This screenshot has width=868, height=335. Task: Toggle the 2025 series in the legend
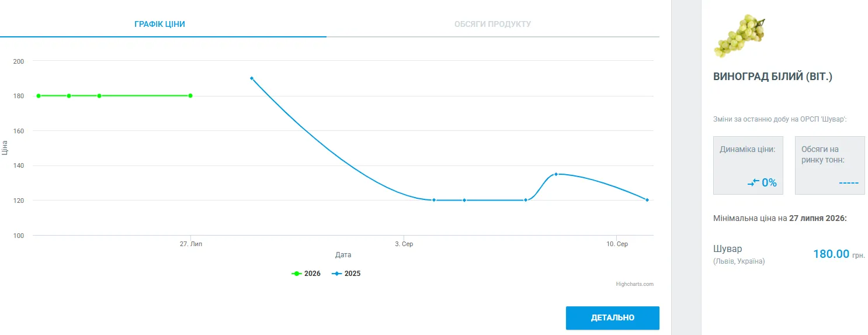[346, 274]
